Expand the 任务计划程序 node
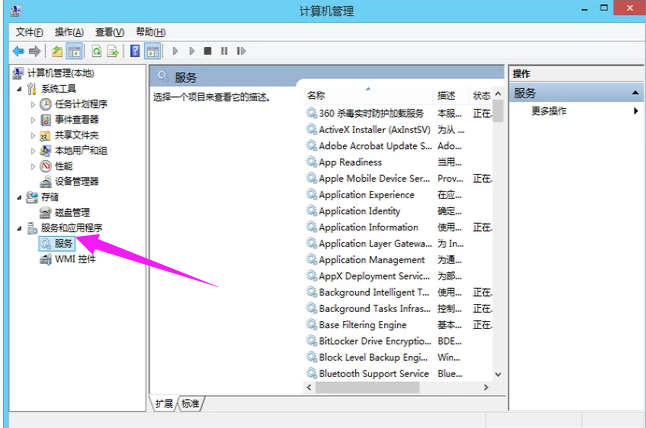 pos(33,104)
